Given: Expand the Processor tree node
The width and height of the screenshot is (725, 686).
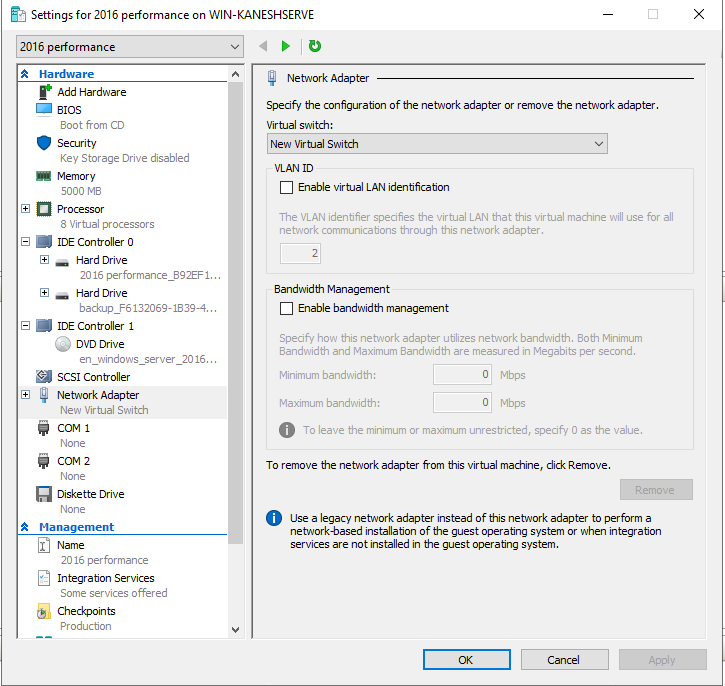Looking at the screenshot, I should [25, 209].
